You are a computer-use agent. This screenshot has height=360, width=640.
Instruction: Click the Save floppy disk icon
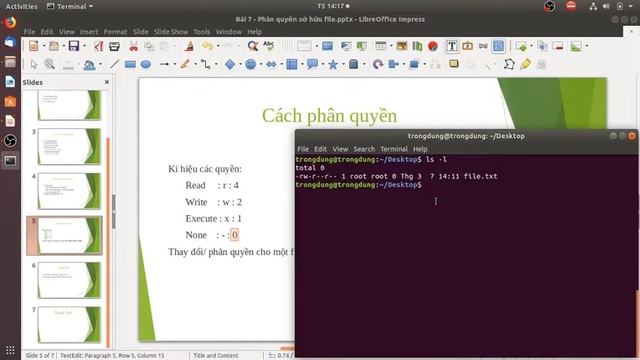(x=73, y=46)
